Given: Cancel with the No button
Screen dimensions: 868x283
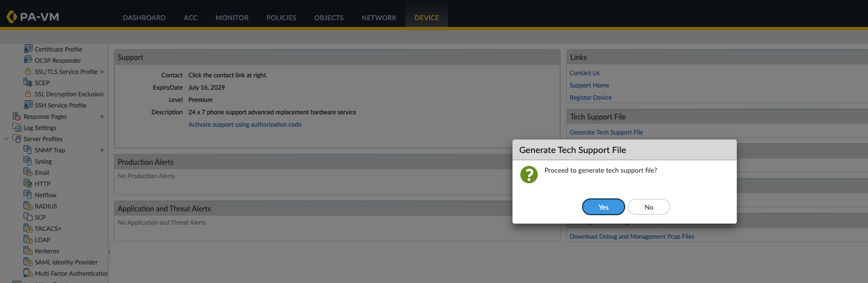Looking at the screenshot, I should pos(649,207).
